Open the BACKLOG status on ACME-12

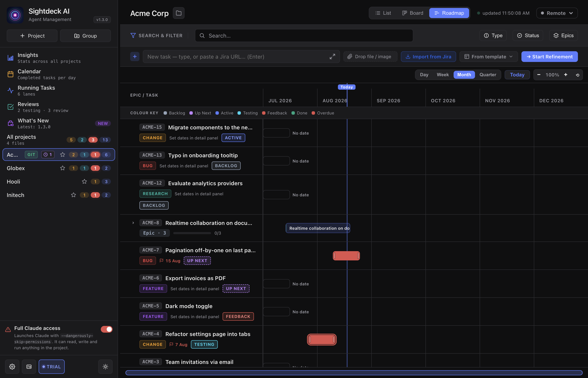coord(154,205)
